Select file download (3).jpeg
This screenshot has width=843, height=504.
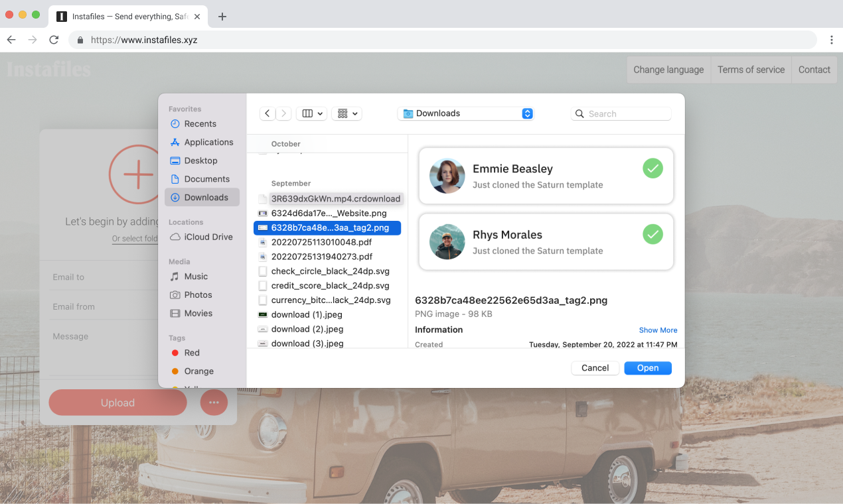pyautogui.click(x=327, y=344)
